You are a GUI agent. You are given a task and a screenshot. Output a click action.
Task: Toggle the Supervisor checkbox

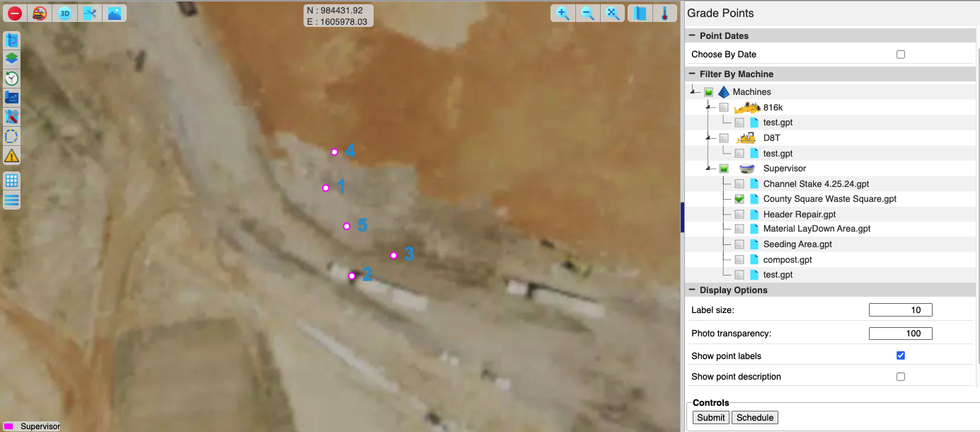point(724,169)
